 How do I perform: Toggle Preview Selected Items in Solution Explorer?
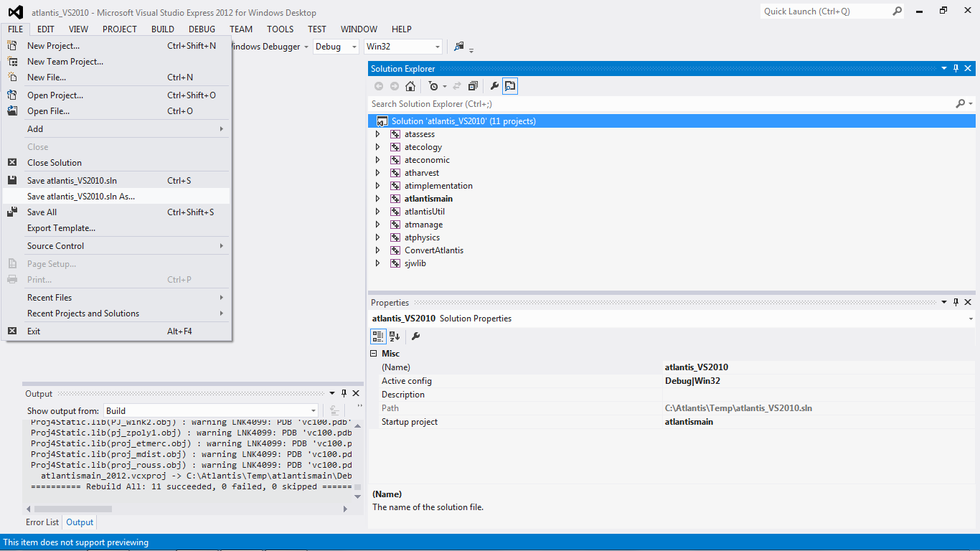point(510,86)
